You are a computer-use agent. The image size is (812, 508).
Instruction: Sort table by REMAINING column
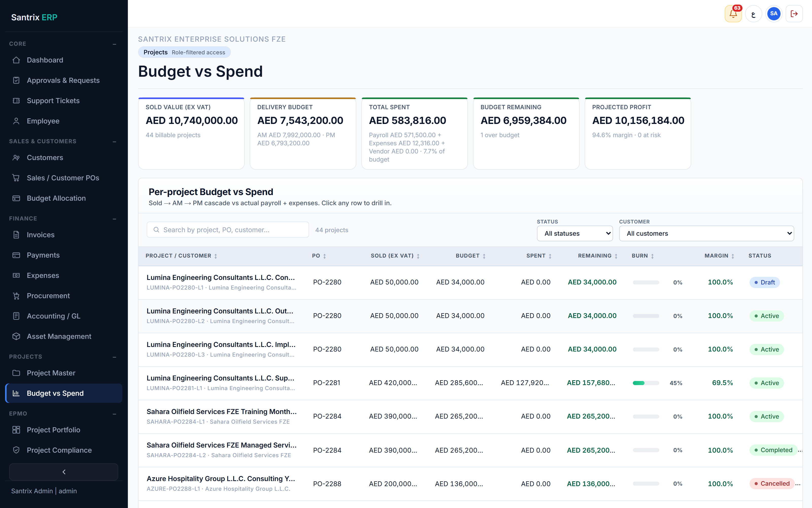598,256
